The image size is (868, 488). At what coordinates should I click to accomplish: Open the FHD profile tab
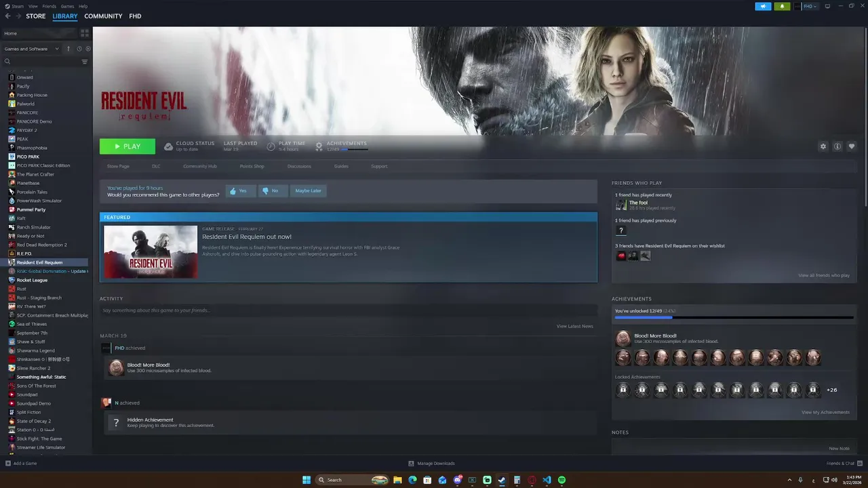(135, 16)
